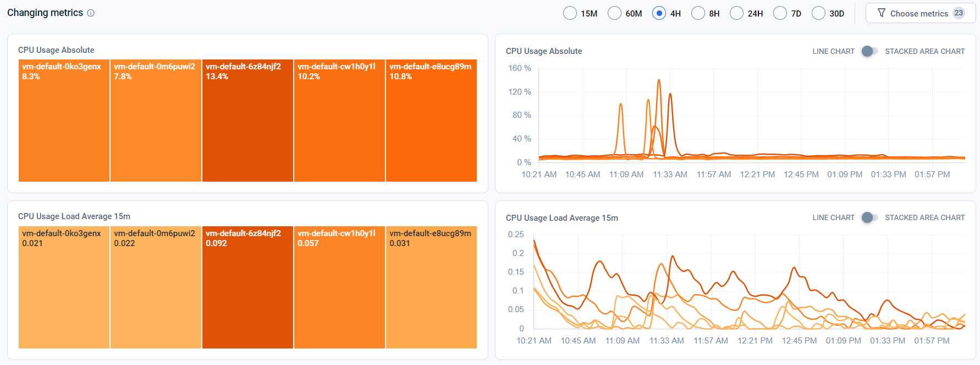Image resolution: width=980 pixels, height=365 pixels.
Task: Toggle stacked area for CPU Usage Absolute chart
Action: point(869,51)
